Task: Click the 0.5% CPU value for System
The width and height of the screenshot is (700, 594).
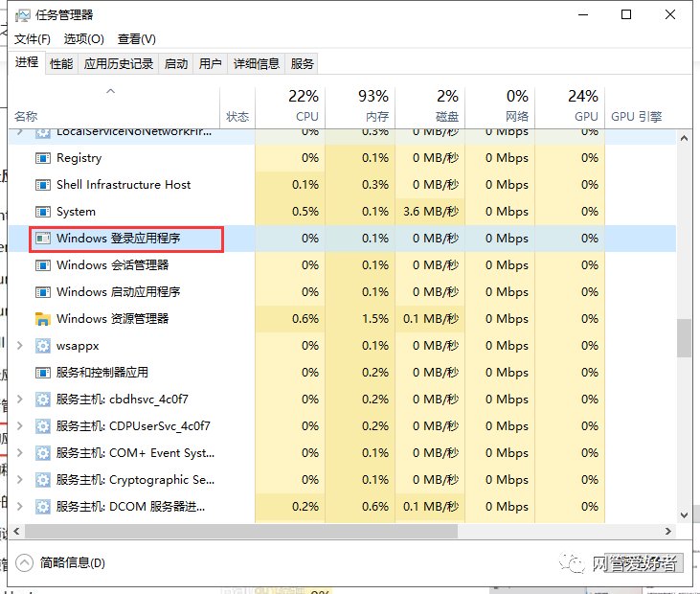Action: (305, 212)
